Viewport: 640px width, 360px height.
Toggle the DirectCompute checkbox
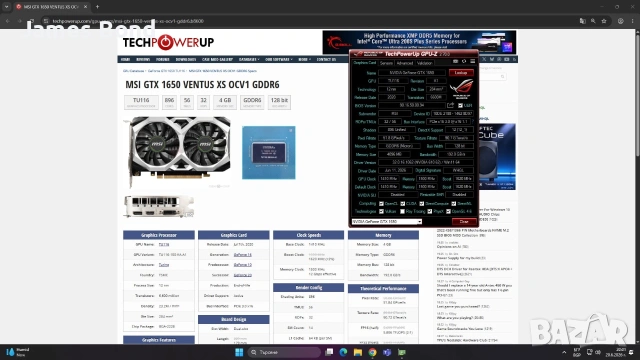(422, 203)
